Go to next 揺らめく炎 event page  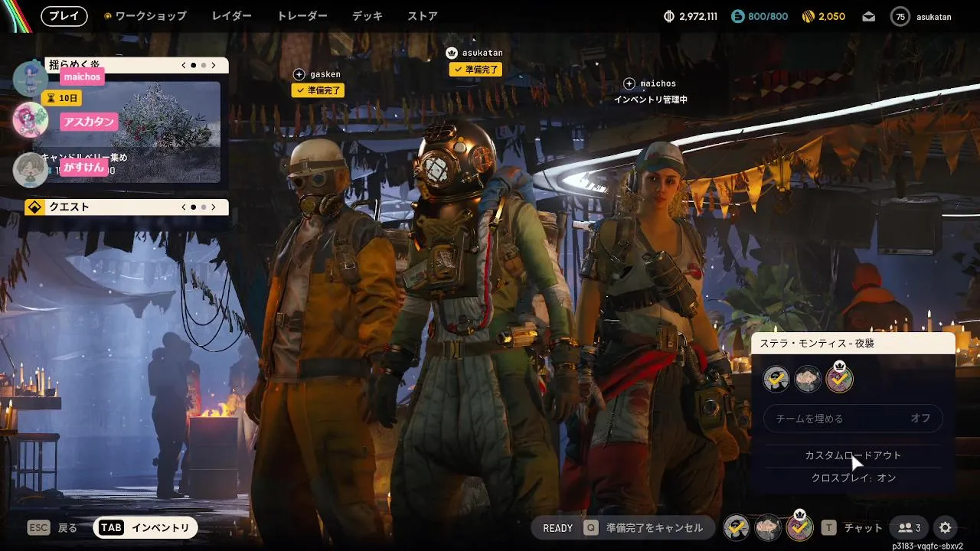[x=214, y=66]
